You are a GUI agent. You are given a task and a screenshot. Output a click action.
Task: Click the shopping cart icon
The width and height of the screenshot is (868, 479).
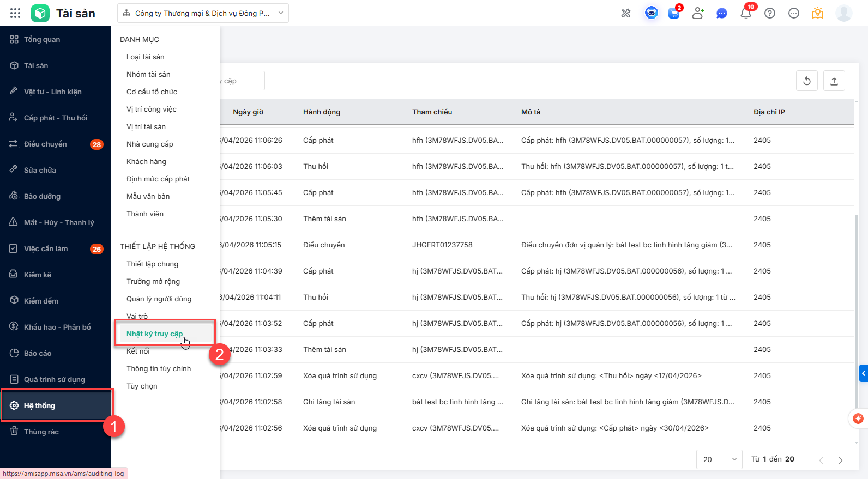click(x=674, y=13)
